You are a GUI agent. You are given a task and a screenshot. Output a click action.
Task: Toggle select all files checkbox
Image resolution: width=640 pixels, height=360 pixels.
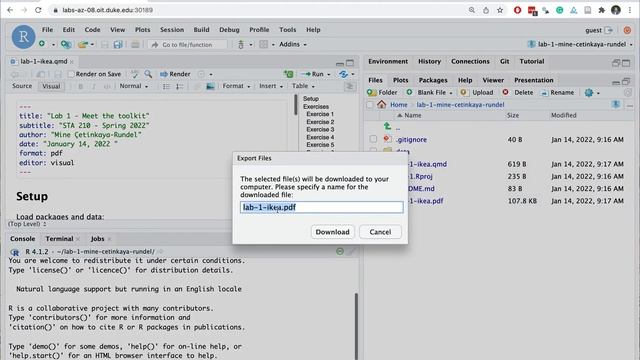click(369, 105)
